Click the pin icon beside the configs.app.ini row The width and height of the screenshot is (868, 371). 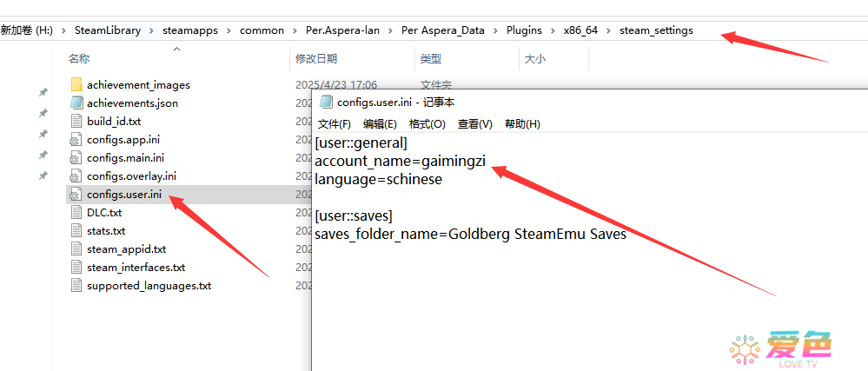pyautogui.click(x=43, y=155)
